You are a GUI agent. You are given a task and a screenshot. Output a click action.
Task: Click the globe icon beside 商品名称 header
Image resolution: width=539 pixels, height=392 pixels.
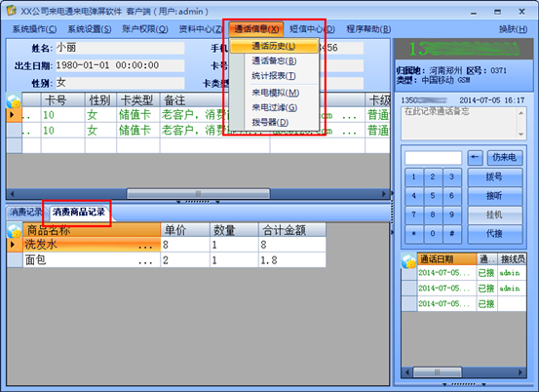15,230
